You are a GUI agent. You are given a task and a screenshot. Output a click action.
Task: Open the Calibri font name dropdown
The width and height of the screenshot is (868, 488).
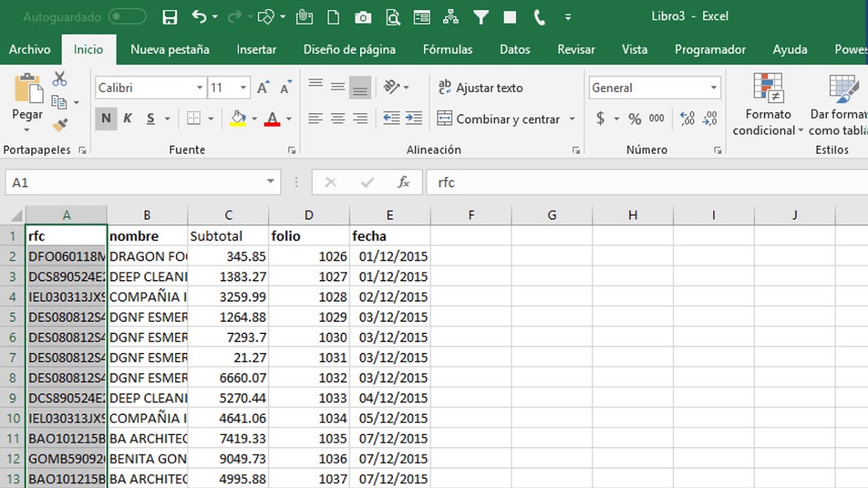point(199,88)
